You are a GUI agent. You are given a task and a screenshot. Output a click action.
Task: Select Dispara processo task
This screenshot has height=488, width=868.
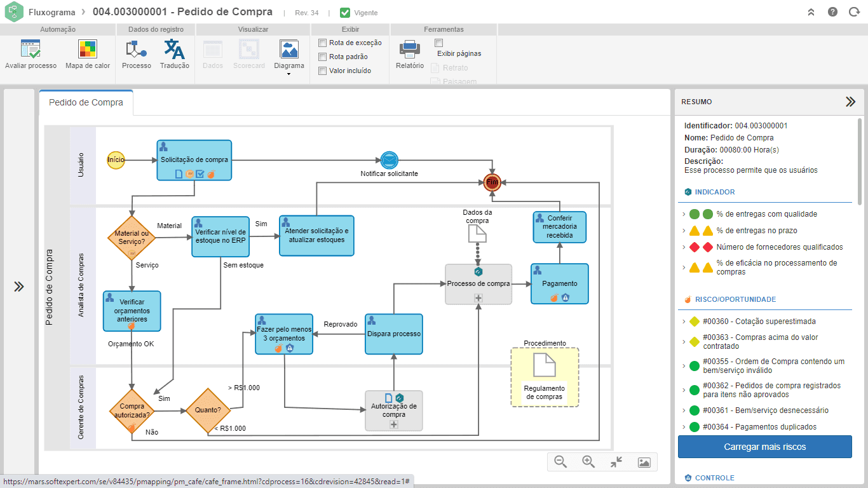pos(394,334)
